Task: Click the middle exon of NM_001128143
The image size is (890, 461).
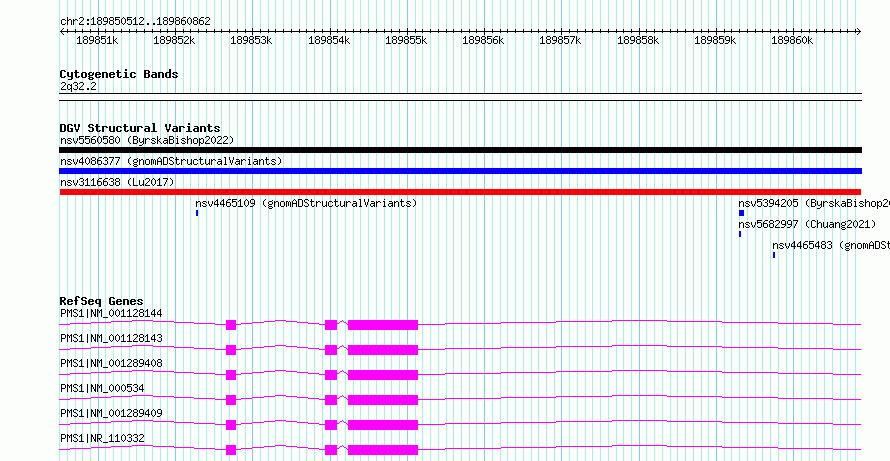Action: (x=331, y=350)
